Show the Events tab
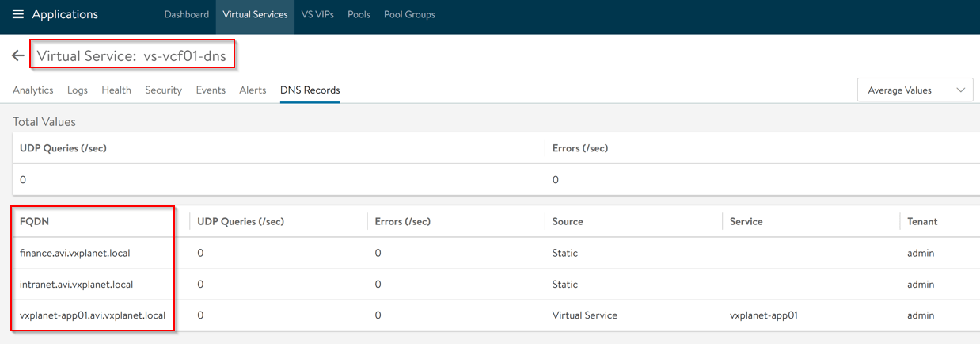The width and height of the screenshot is (980, 344). click(x=211, y=90)
